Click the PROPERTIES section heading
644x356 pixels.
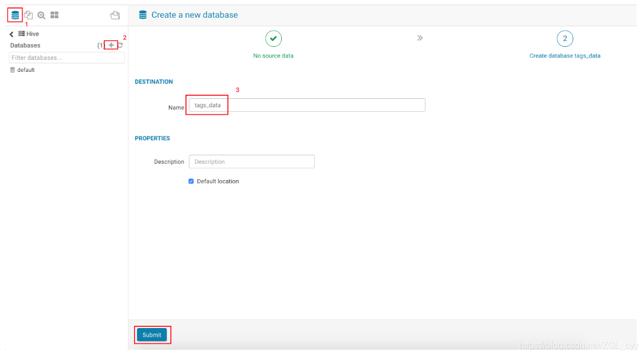[x=152, y=139]
